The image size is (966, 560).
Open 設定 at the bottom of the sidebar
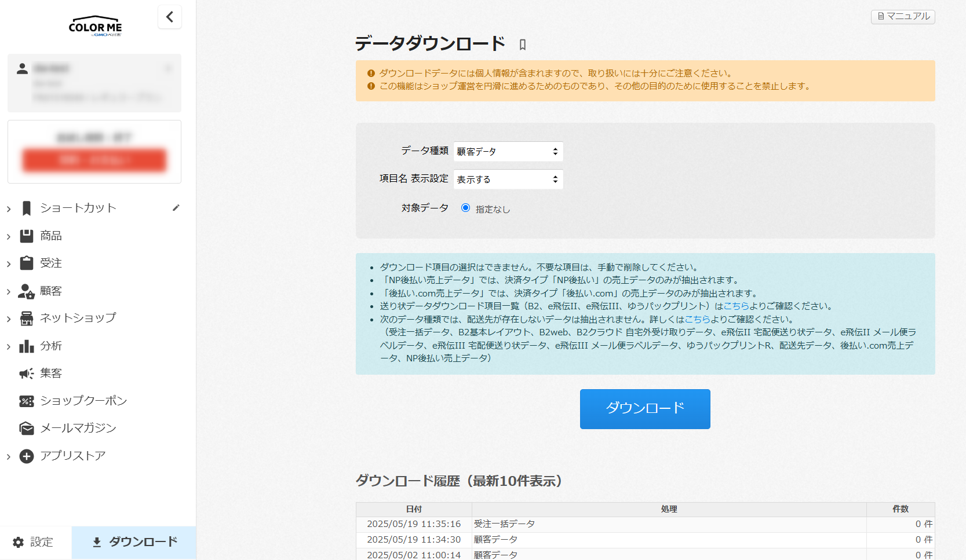(34, 542)
